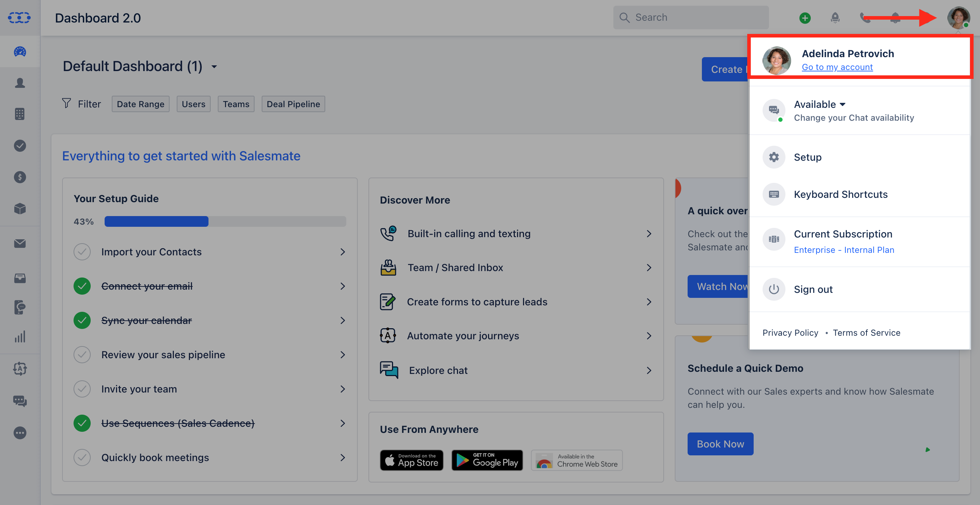Viewport: 980px width, 505px height.
Task: Open Activities checkmark icon in sidebar
Action: [x=20, y=145]
